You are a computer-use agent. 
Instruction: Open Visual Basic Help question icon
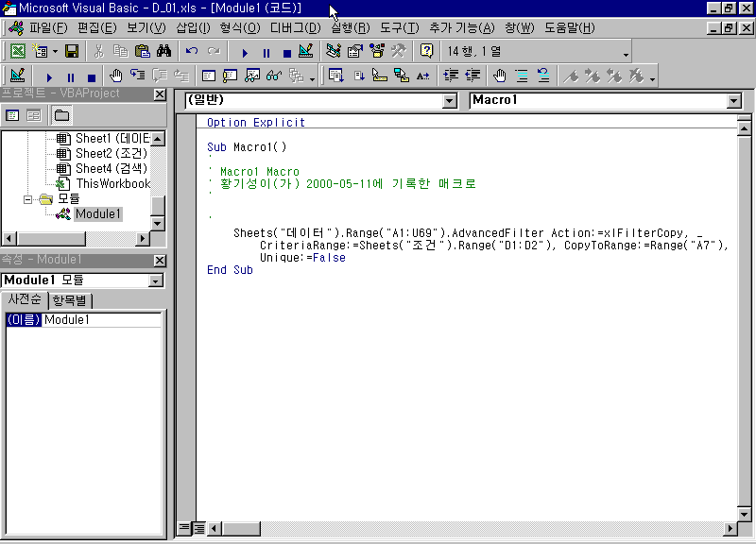tap(426, 51)
